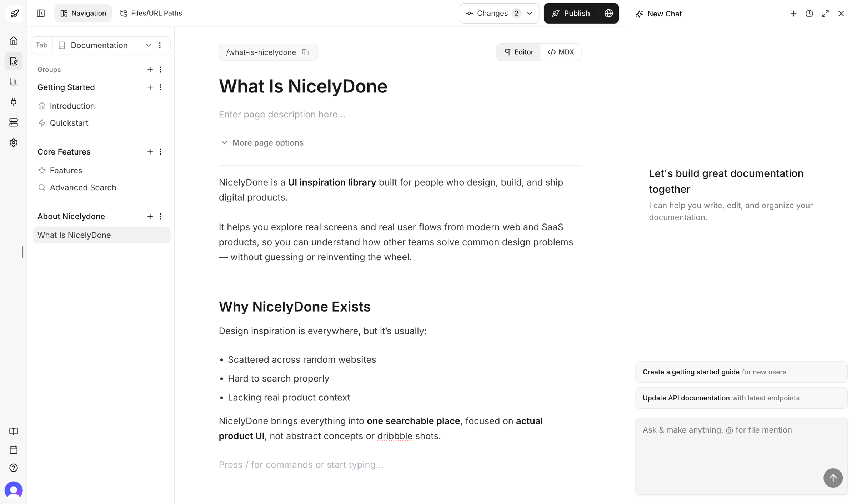Open the Changes dropdown

click(x=499, y=14)
